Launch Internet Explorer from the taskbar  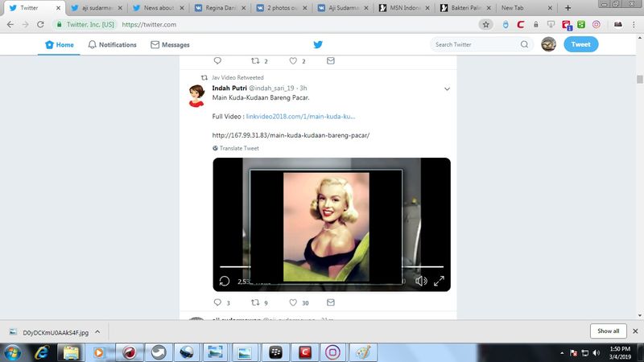(x=42, y=352)
